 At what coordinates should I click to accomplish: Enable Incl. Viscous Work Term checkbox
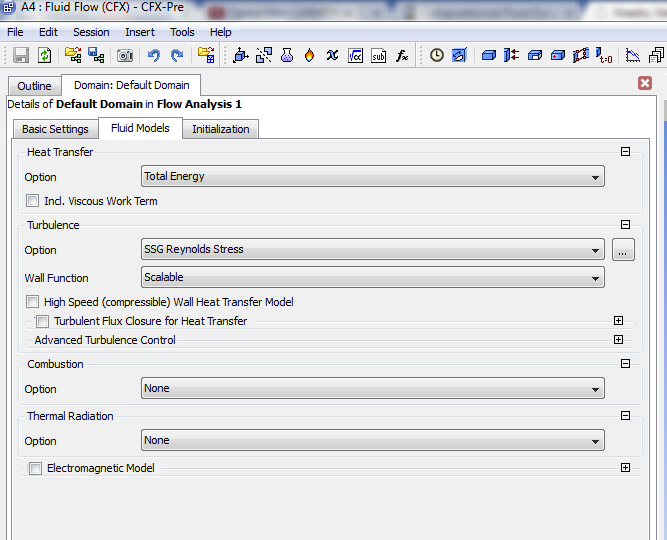coord(33,200)
